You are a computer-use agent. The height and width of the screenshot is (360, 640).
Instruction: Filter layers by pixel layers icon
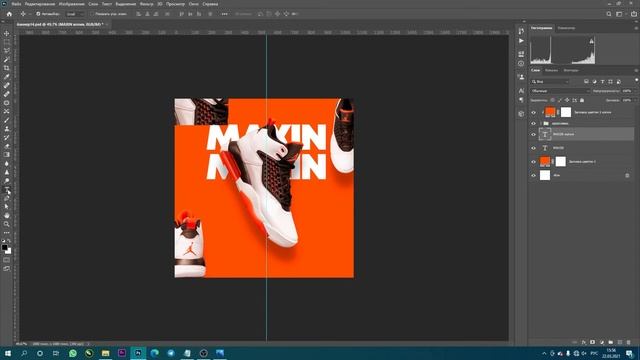(587, 82)
